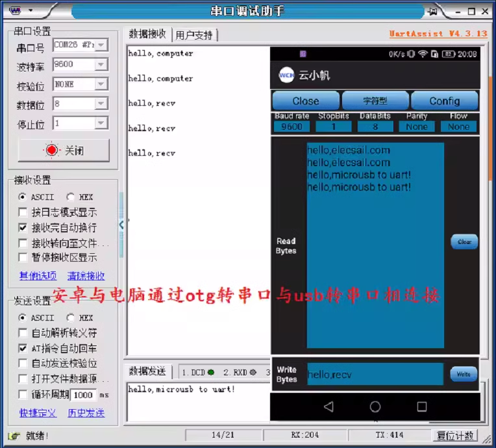
Task: Tap the phone StopBits 1 value
Action: click(x=334, y=127)
